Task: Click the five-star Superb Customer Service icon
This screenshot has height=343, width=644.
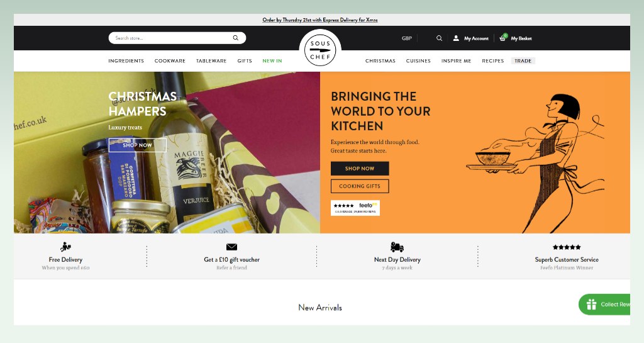Action: point(567,247)
